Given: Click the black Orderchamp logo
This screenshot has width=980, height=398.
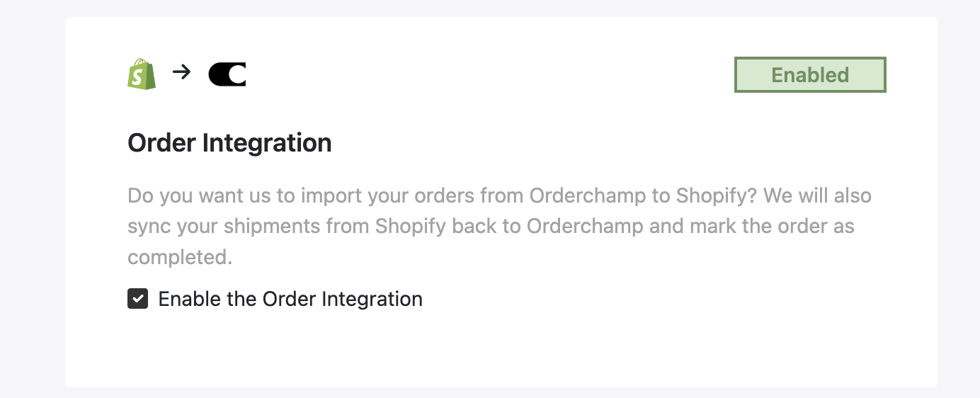Looking at the screenshot, I should [x=227, y=74].
